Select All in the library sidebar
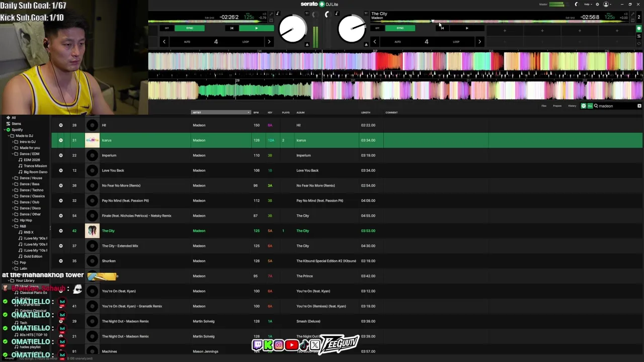The width and height of the screenshot is (644, 362). 14,118
